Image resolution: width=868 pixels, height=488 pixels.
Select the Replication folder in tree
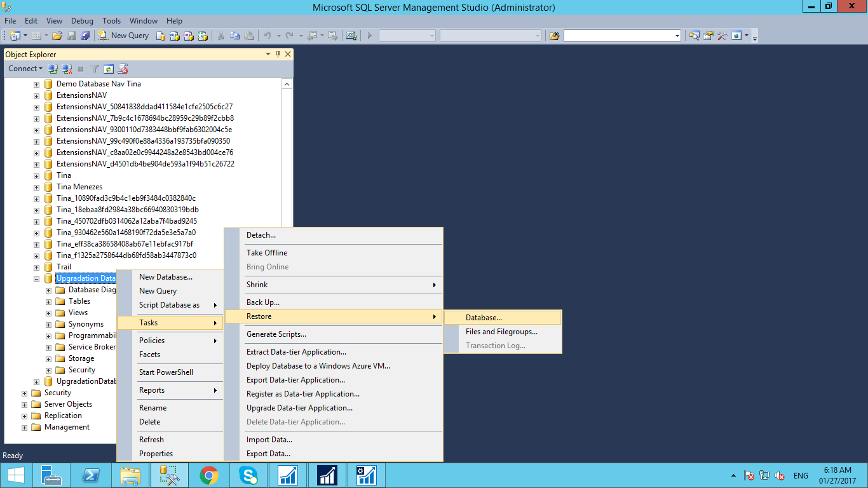[63, 416]
